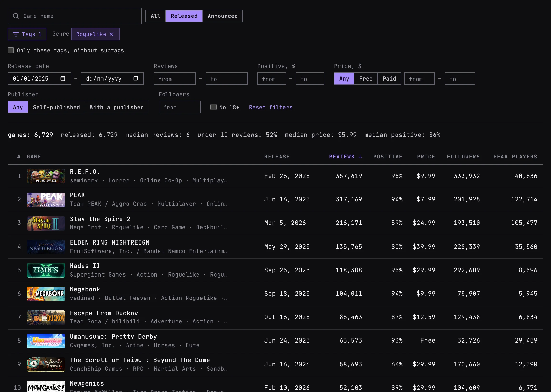
Task: Open Escape From Duckov thumbnail
Action: tap(46, 317)
